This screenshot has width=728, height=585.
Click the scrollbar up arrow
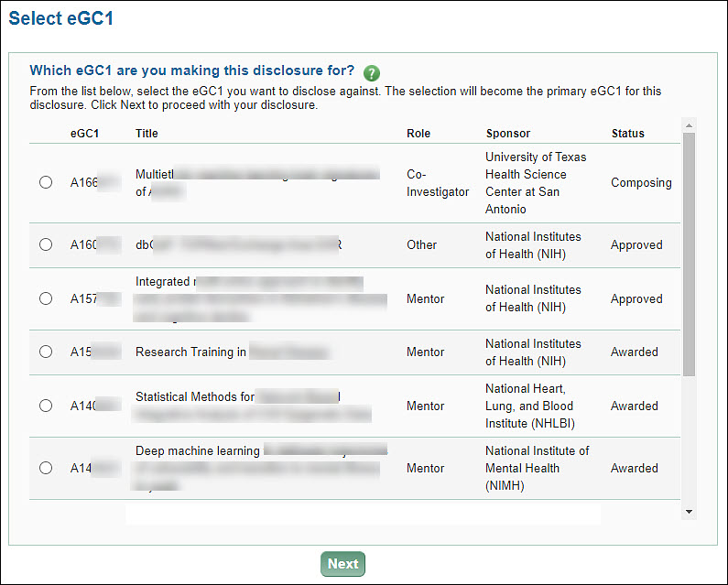coord(690,125)
